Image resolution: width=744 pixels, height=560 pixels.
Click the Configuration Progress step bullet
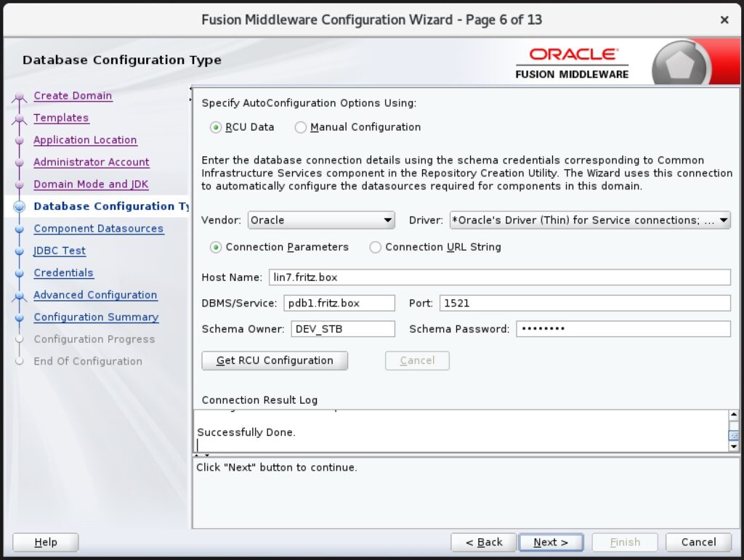click(20, 339)
